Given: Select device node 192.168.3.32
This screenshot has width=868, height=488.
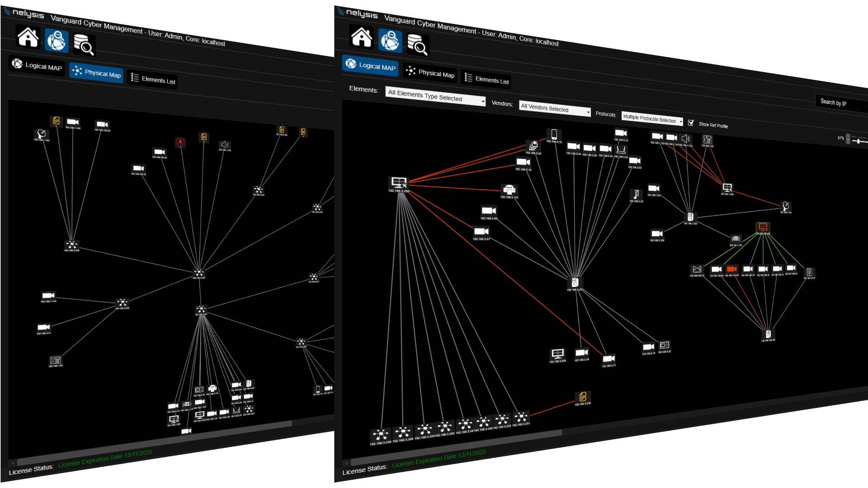Looking at the screenshot, I should click(x=664, y=347).
